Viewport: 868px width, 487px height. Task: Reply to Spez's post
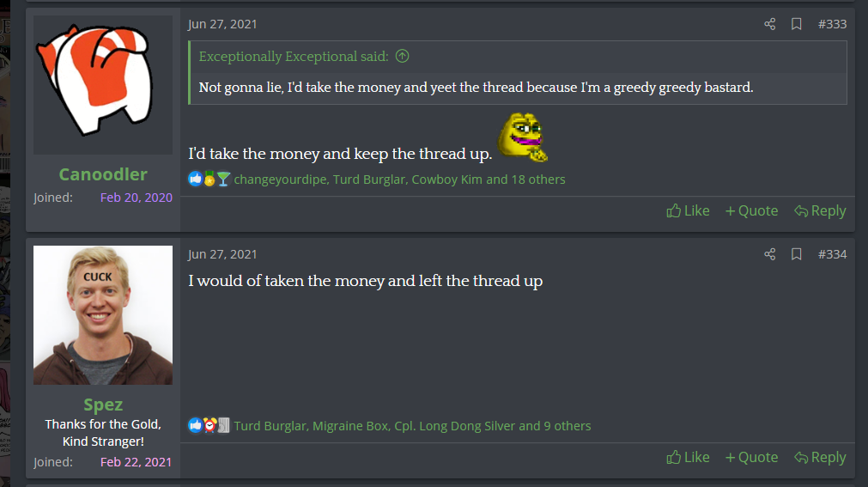[820, 457]
